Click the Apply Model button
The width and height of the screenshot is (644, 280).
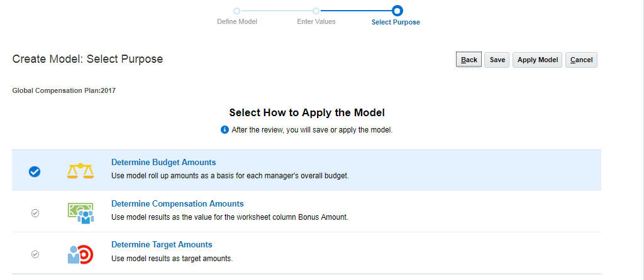click(x=537, y=60)
